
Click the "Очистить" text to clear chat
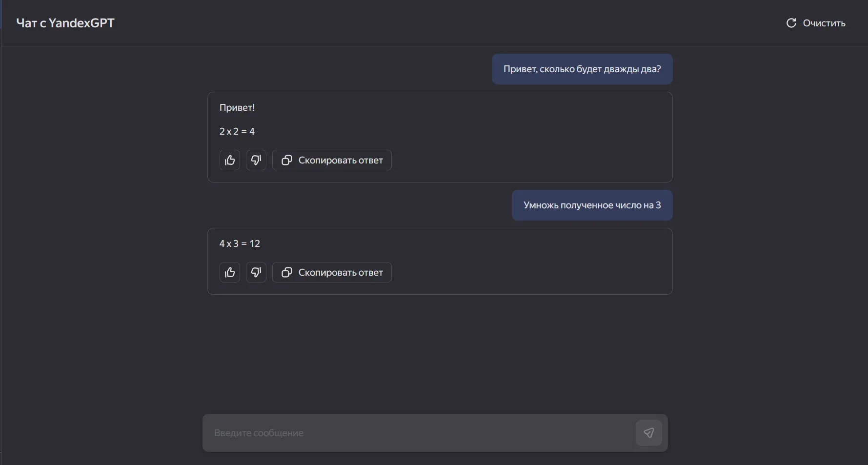(824, 23)
